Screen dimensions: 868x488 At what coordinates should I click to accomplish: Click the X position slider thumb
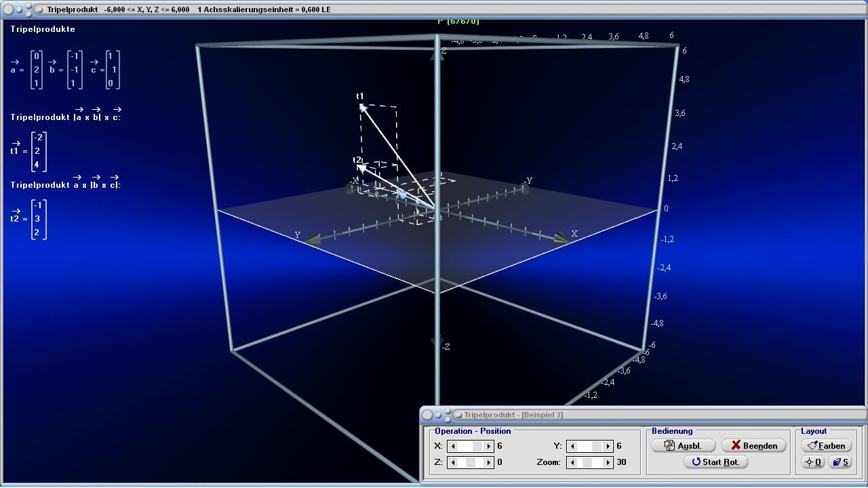(x=477, y=446)
